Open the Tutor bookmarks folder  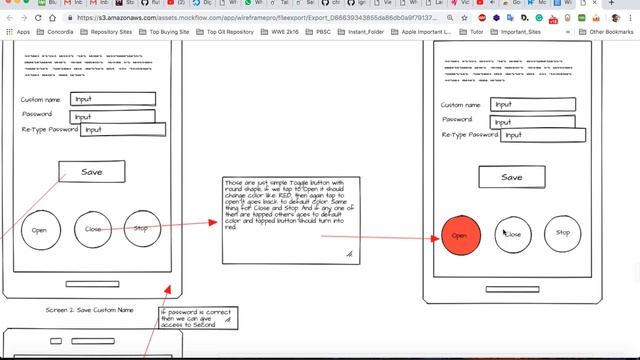pos(471,32)
